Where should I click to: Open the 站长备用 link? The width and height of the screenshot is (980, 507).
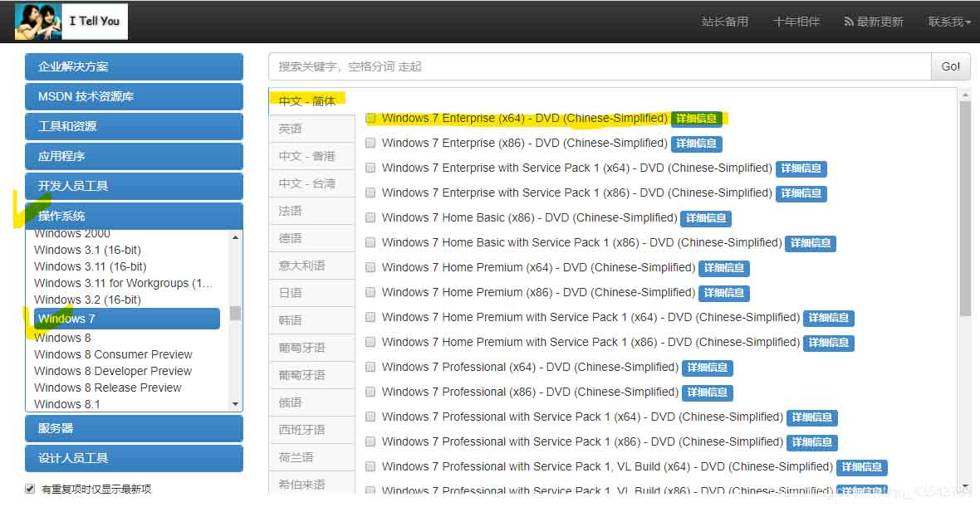(724, 22)
